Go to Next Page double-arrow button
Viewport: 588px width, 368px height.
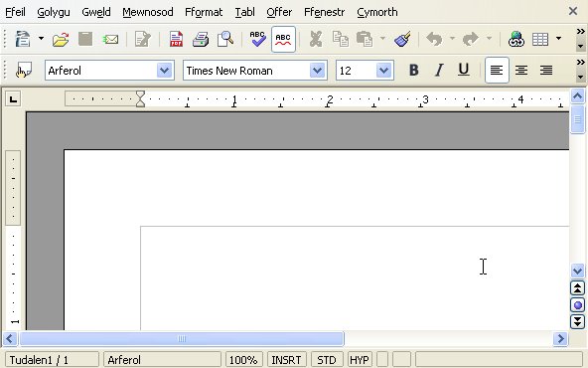(x=577, y=321)
